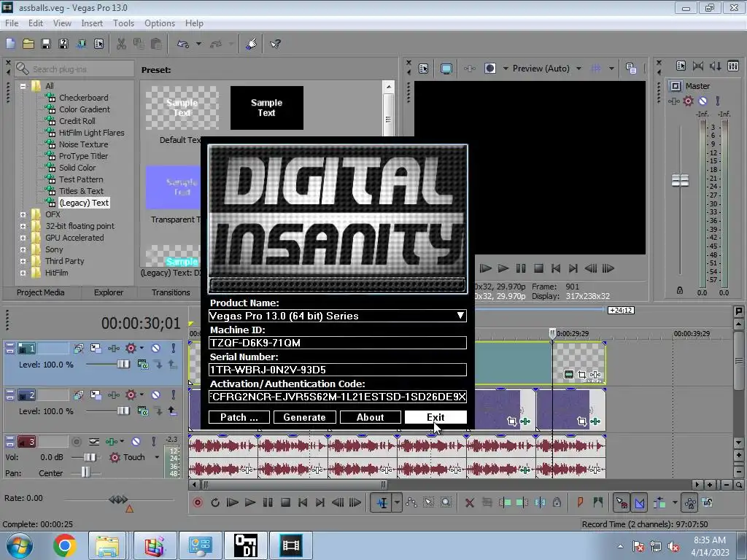Select the Solid White sample text preset thumbnail
This screenshot has width=747, height=560.
point(267,108)
